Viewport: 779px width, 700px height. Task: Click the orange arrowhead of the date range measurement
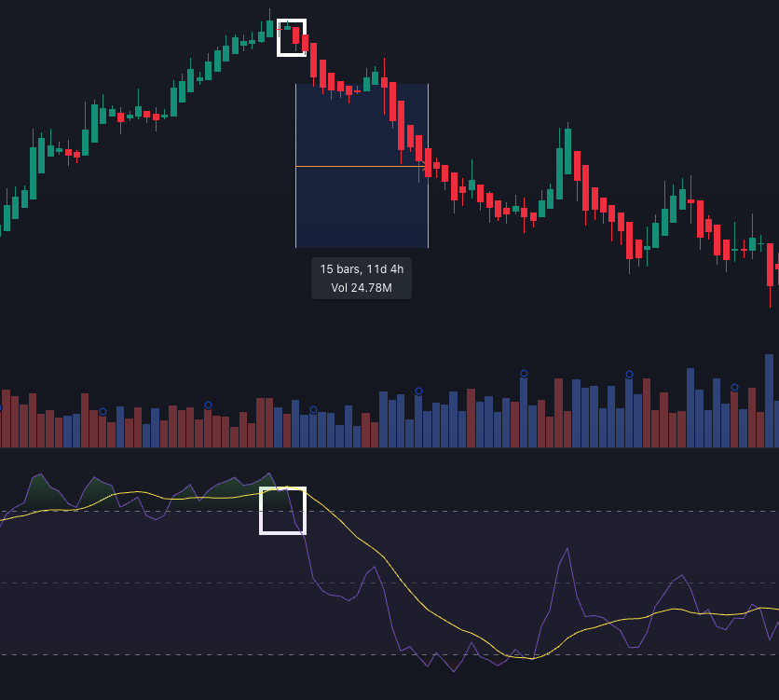[425, 167]
